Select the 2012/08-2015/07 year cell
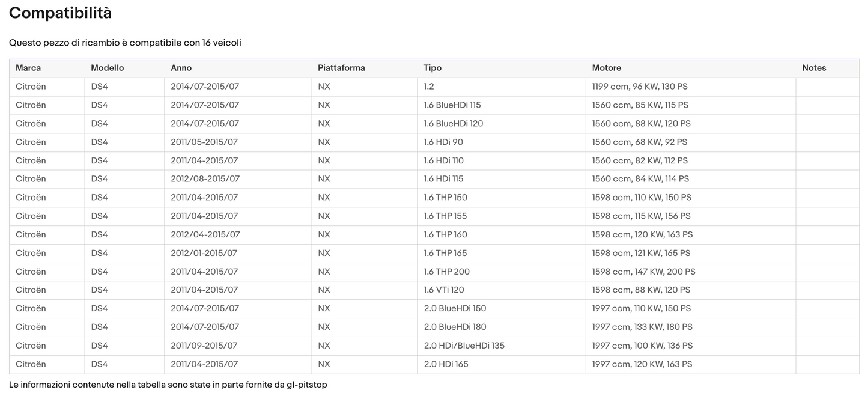 point(205,179)
